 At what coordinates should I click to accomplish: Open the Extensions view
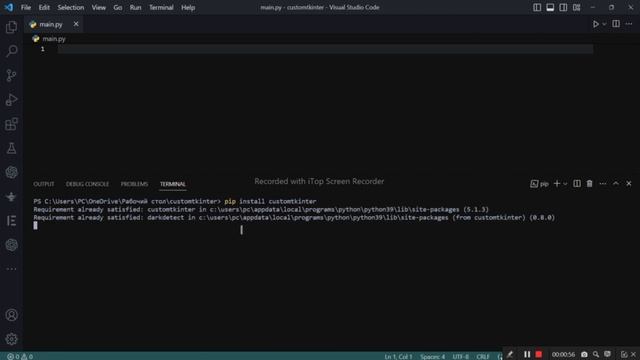tap(11, 124)
